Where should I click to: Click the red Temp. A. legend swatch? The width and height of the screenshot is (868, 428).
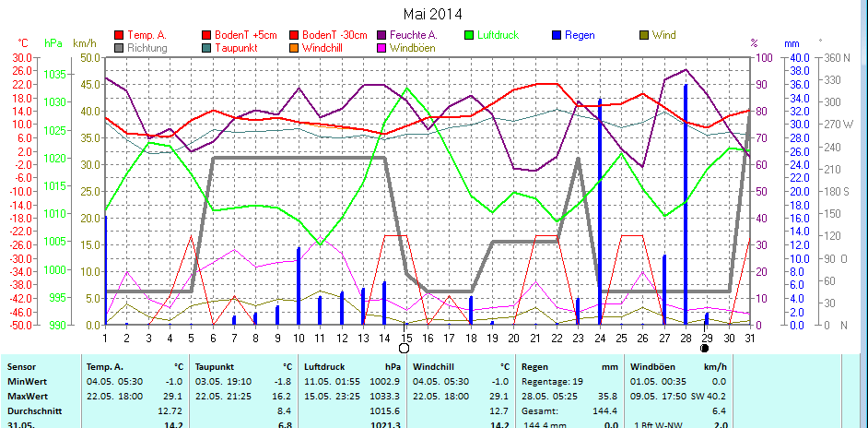click(119, 35)
